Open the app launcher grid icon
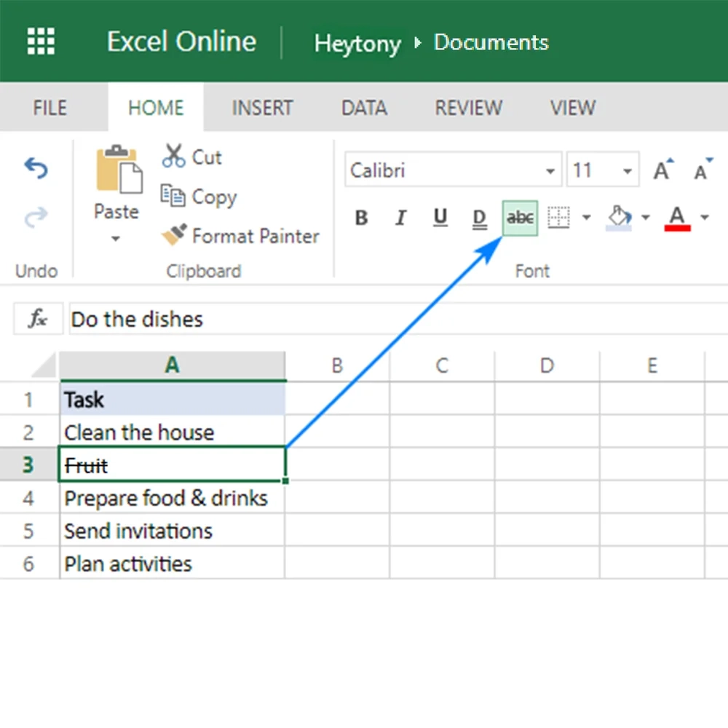 click(41, 41)
